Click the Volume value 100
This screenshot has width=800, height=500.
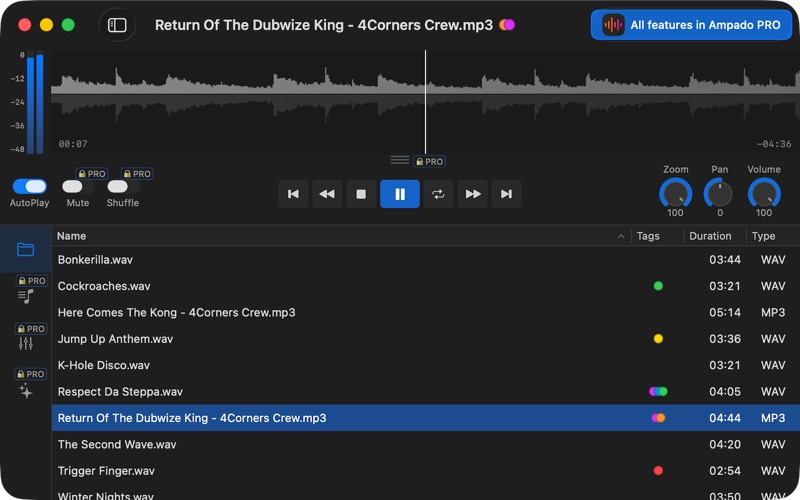[764, 213]
